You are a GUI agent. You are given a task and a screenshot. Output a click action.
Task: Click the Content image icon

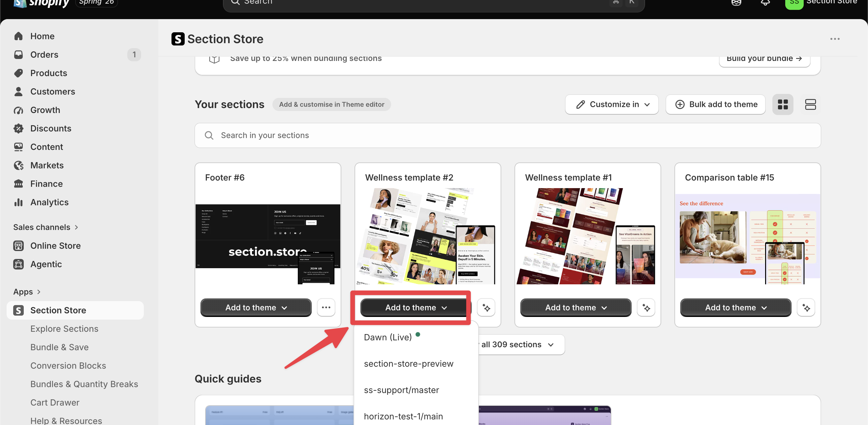18,147
